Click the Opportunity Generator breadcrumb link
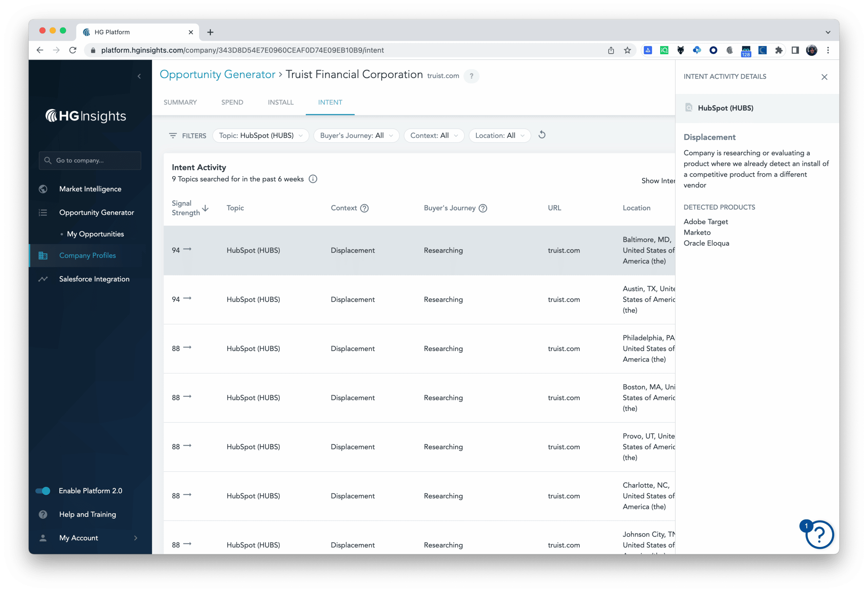 coord(218,74)
